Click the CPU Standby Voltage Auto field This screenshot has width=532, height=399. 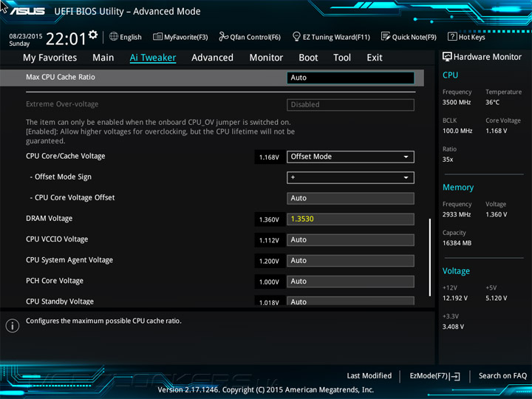point(350,301)
